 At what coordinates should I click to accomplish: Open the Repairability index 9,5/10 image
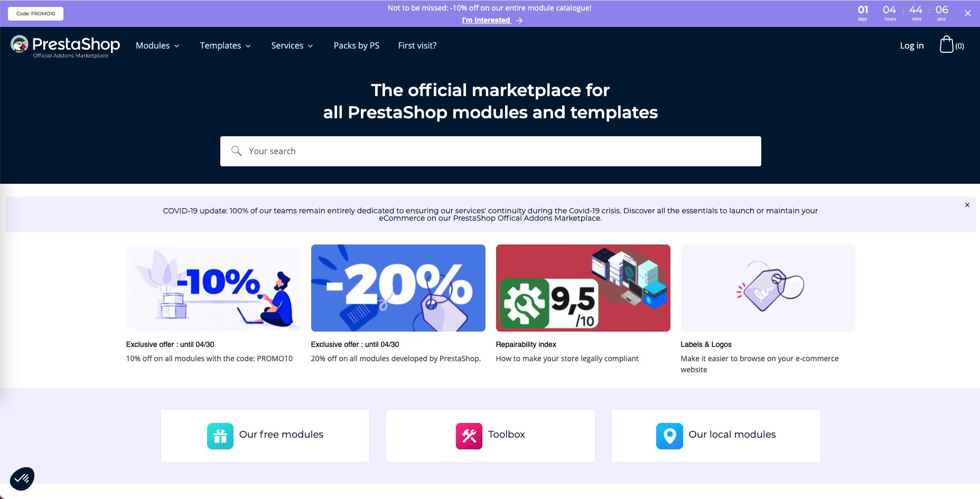pyautogui.click(x=583, y=288)
